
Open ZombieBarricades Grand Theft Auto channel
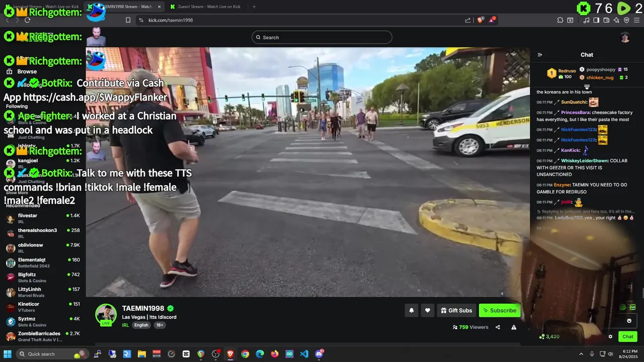pos(43,336)
